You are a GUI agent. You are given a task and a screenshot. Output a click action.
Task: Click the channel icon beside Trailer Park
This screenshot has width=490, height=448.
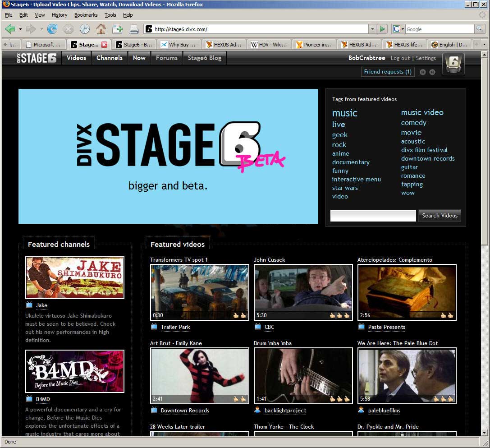(154, 327)
